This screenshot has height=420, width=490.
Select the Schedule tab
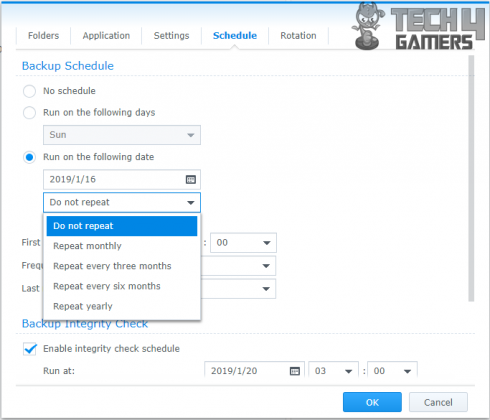point(235,36)
